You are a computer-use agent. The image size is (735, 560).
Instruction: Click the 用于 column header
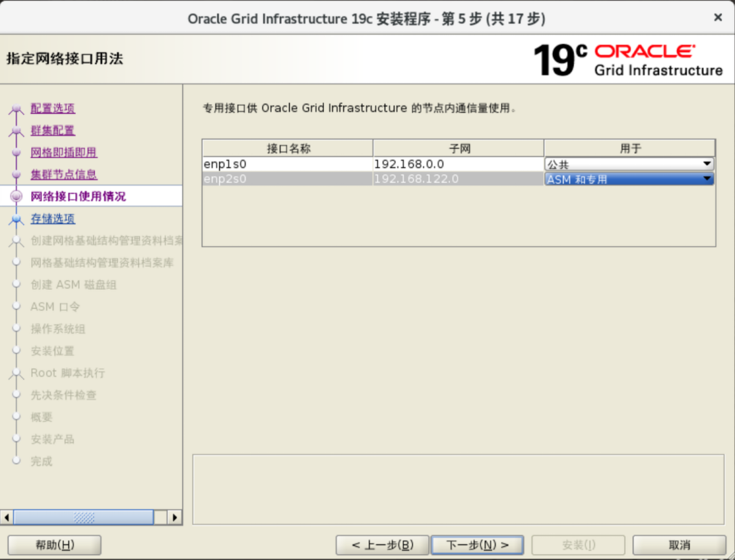[x=630, y=148]
